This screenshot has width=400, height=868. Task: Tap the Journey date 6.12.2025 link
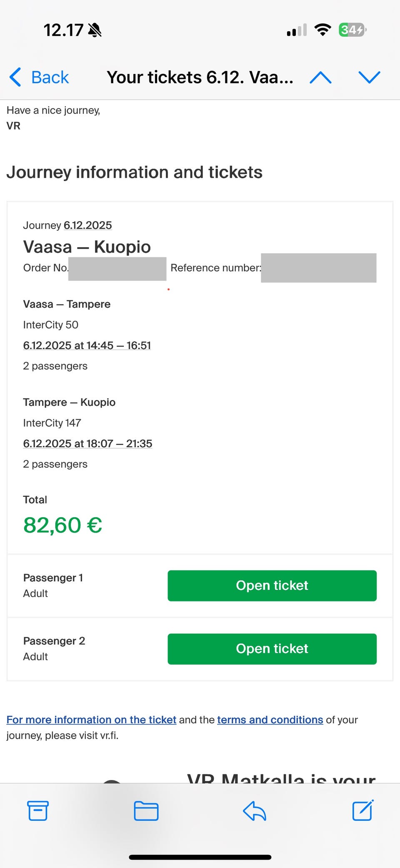(x=87, y=225)
